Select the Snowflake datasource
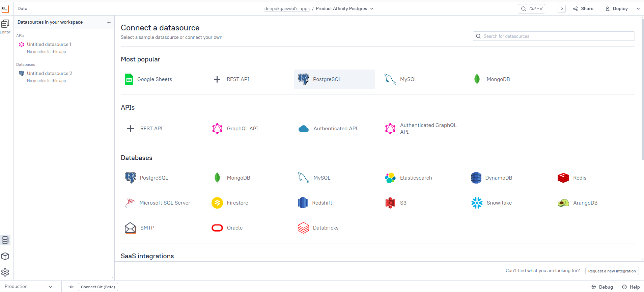 pos(492,203)
